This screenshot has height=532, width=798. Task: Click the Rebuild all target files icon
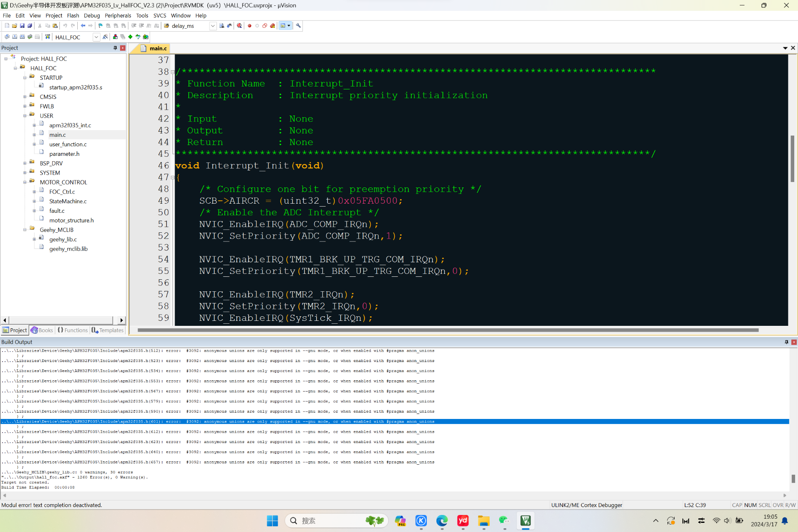point(22,37)
